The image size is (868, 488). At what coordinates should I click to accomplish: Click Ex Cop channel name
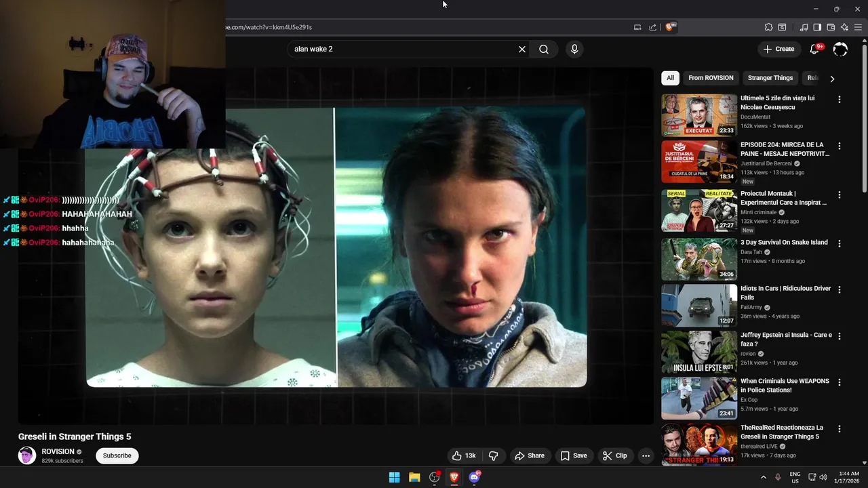[x=749, y=400]
